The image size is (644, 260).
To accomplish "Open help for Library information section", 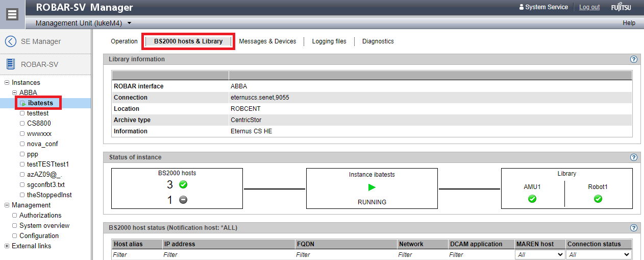I will point(634,59).
